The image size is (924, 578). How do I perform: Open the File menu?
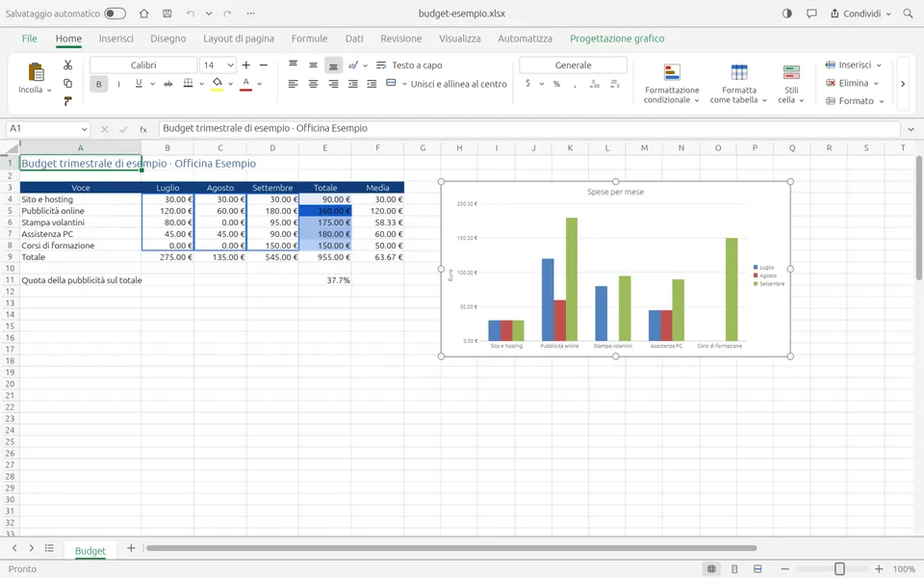tap(30, 39)
